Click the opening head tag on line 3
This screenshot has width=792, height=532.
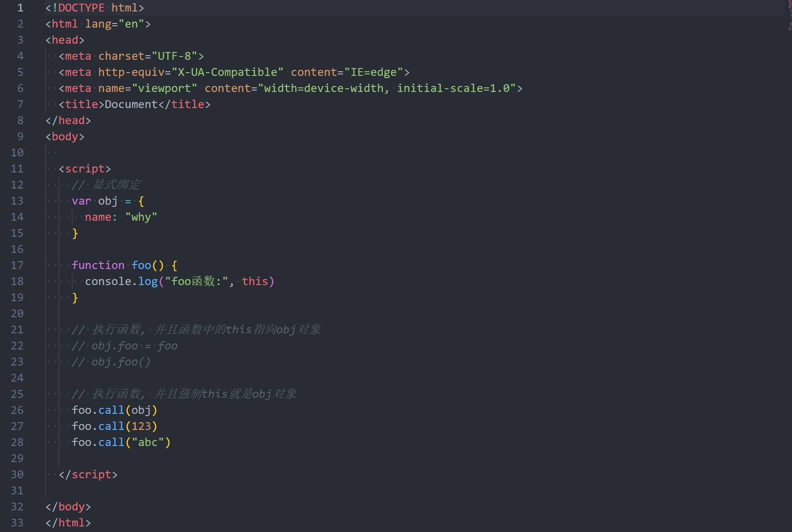tap(65, 40)
